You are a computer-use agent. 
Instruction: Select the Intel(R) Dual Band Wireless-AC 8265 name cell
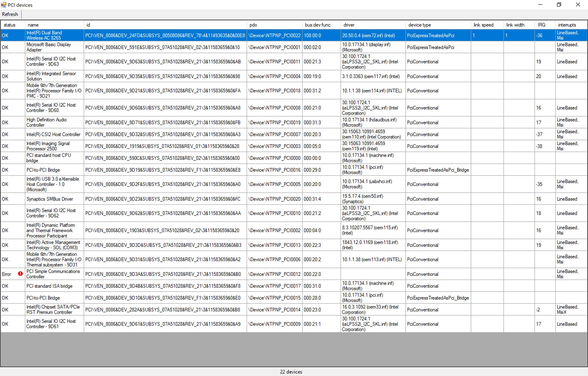tap(54, 35)
